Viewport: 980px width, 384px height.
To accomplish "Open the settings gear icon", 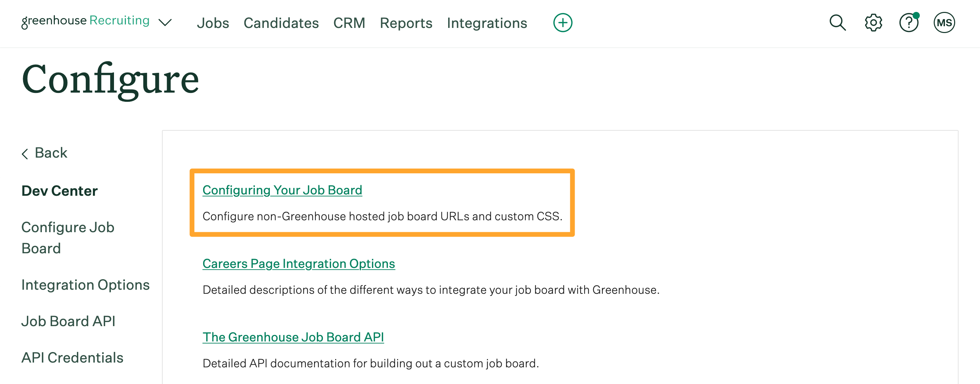I will (873, 23).
